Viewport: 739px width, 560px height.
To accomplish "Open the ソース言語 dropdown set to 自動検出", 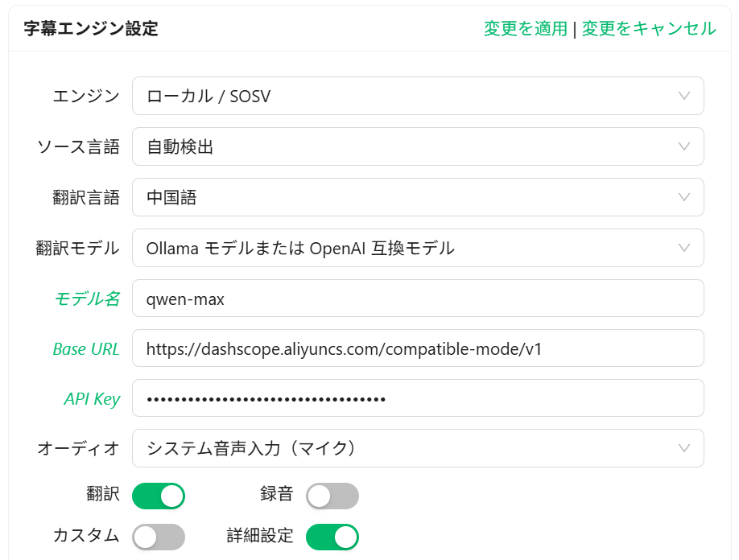I will point(418,146).
